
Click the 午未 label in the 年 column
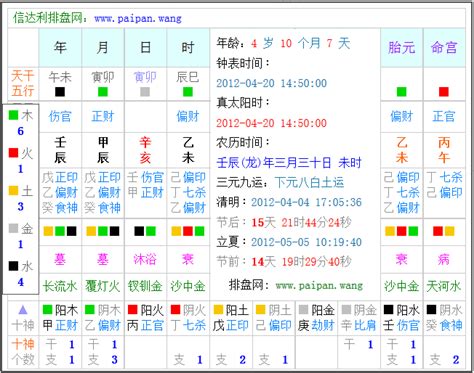tap(60, 77)
